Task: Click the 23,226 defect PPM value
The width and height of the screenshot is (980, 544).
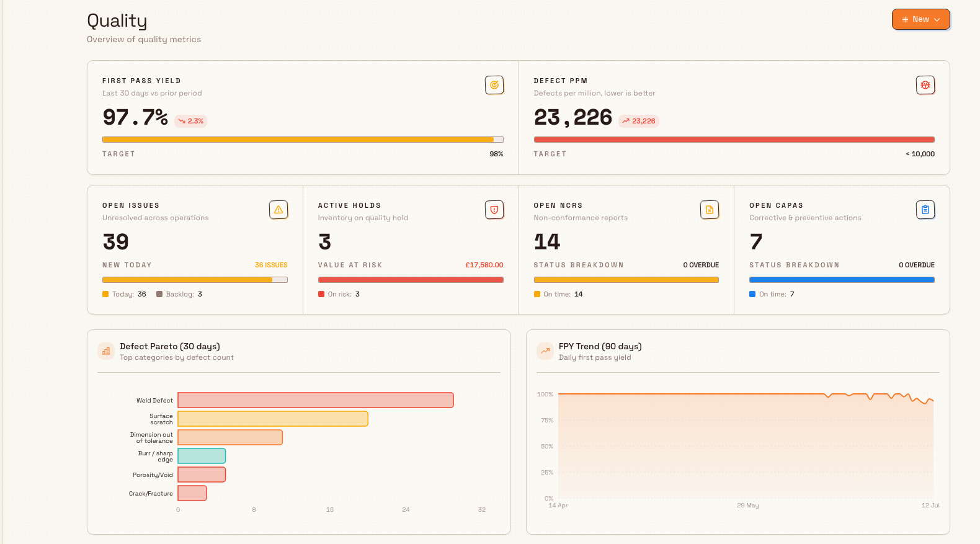Action: tap(573, 117)
